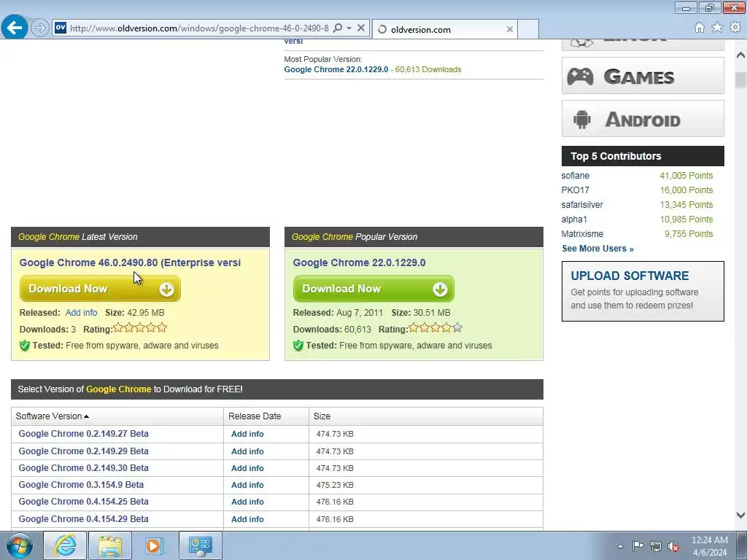Click Add info for Chrome 0.2.149.27 Beta
Image resolution: width=747 pixels, height=560 pixels.
point(247,435)
